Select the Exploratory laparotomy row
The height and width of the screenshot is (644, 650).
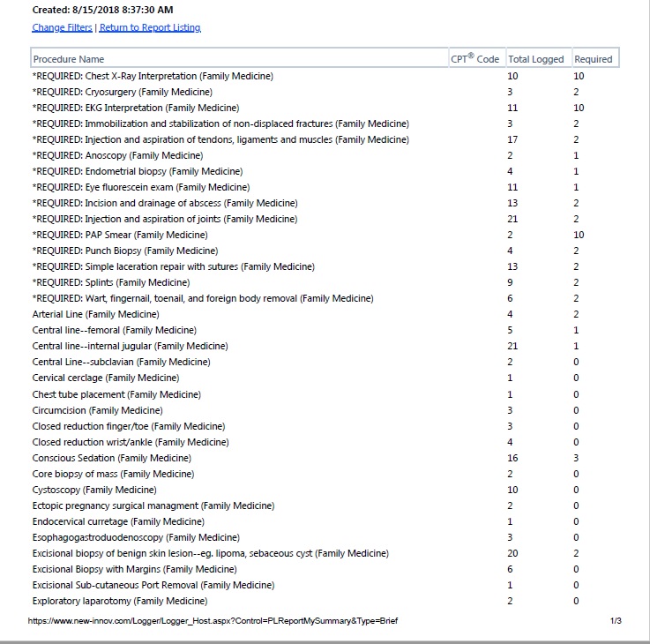(120, 601)
